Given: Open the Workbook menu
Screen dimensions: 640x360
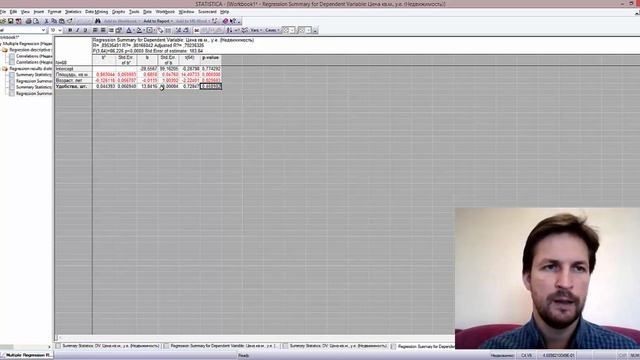Looking at the screenshot, I should (x=165, y=12).
